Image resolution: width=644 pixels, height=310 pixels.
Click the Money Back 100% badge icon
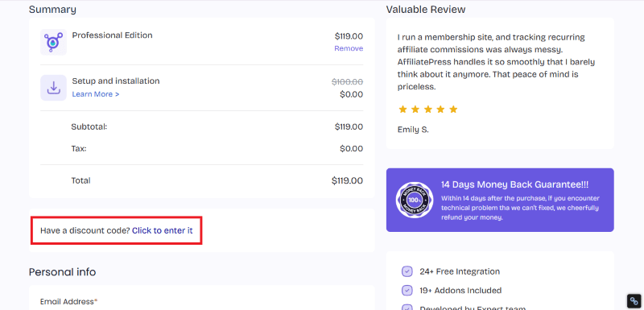(415, 200)
